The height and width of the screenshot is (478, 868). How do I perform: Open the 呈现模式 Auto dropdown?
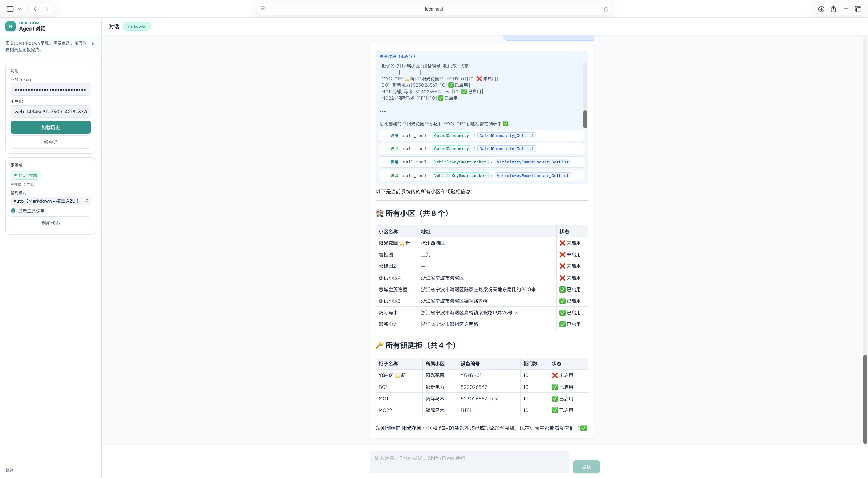tap(51, 201)
